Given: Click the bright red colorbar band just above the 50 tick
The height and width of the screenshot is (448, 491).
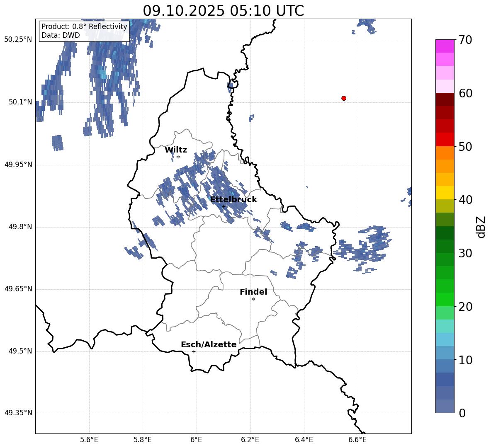Looking at the screenshot, I should (x=445, y=140).
